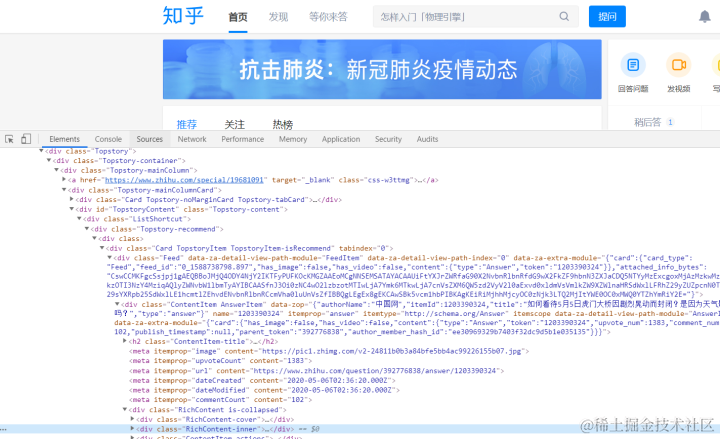
Task: Collapse the ContentItem AnswerItem node
Action: pos(117,304)
